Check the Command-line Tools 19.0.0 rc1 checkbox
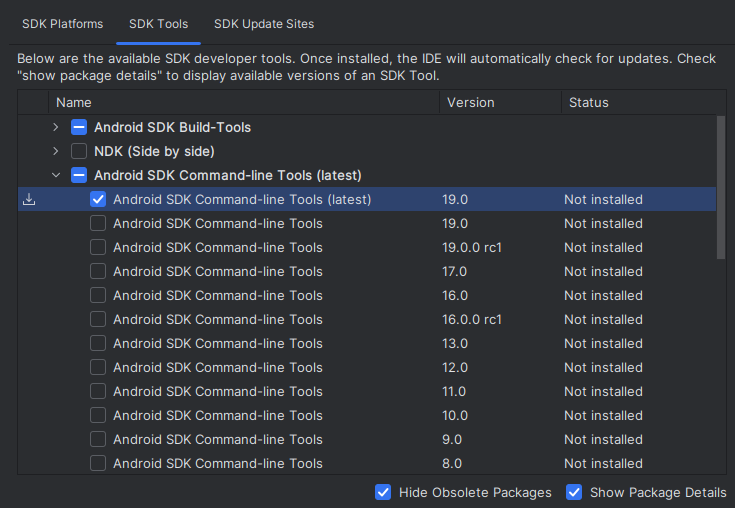Viewport: 735px width, 508px height. [x=98, y=248]
